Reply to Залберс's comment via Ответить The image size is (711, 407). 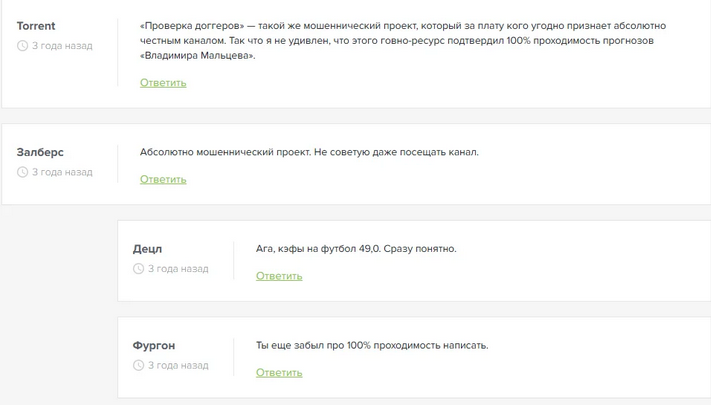pos(163,179)
